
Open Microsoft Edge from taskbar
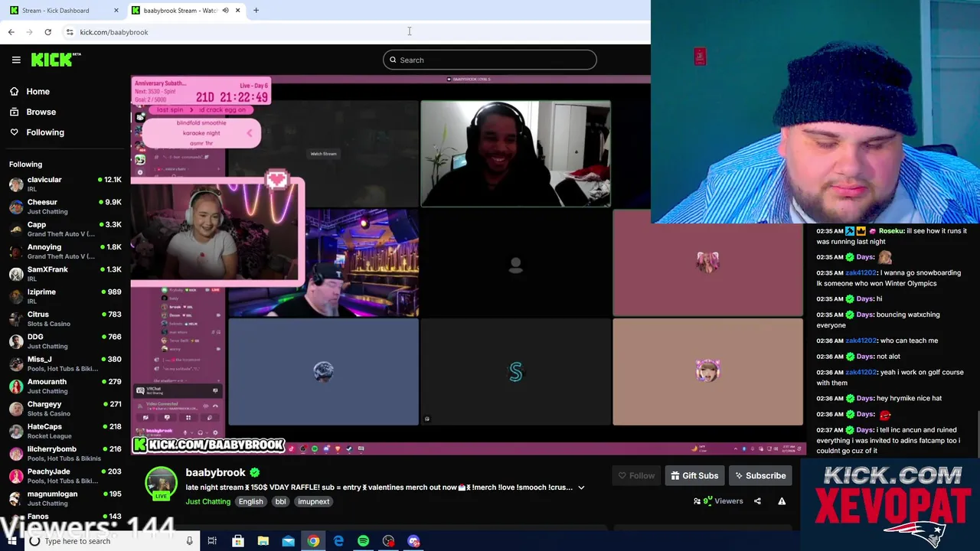[x=338, y=541]
